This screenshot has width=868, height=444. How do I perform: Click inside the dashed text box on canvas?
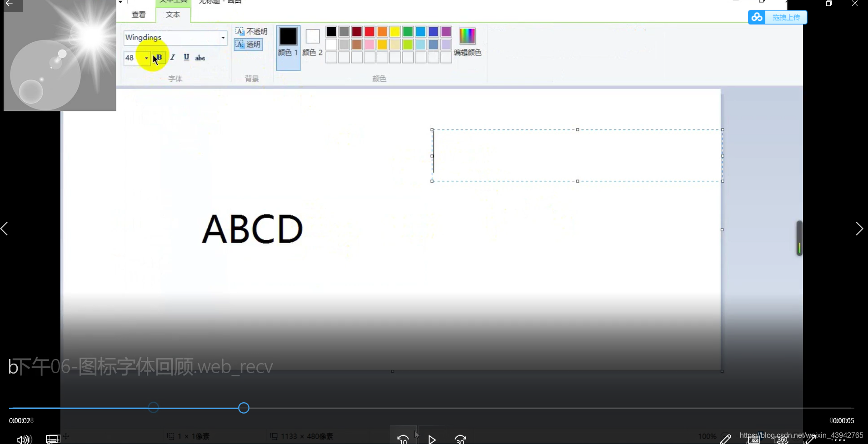pos(577,155)
